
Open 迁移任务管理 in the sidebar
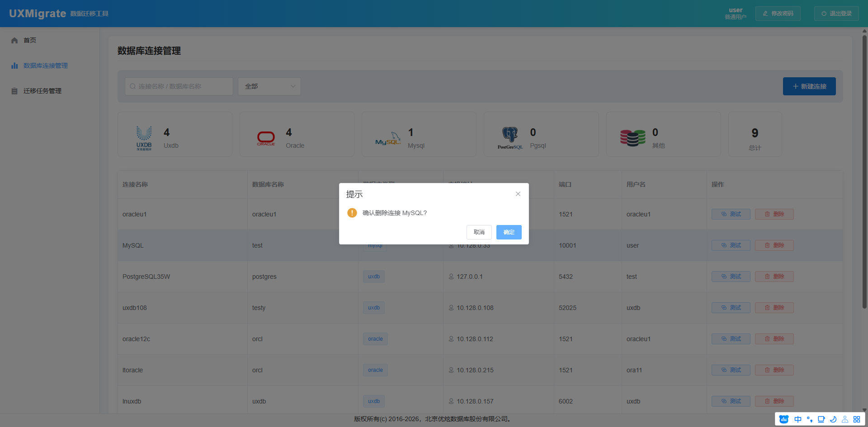[x=42, y=91]
